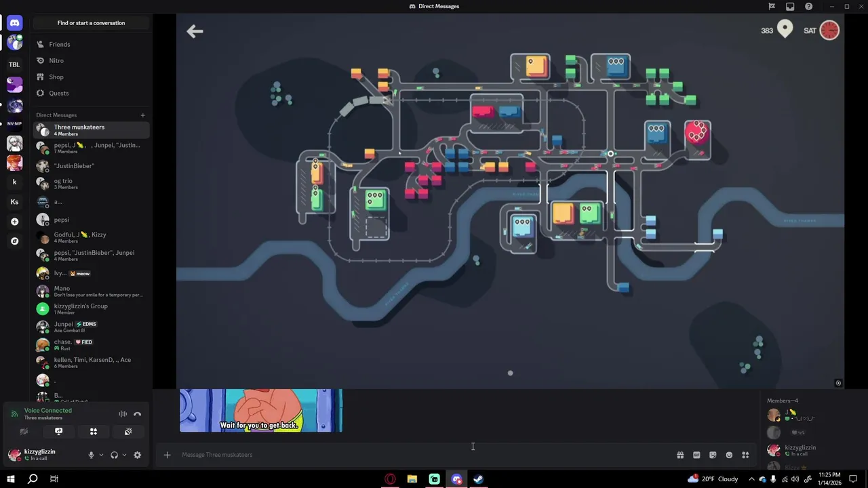Open Three muskateers group chat
868x488 pixels.
(x=92, y=130)
